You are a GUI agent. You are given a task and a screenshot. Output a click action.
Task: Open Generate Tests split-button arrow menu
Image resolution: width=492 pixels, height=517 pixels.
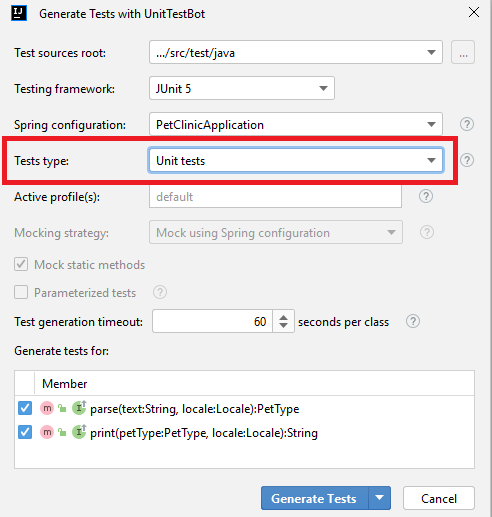(x=379, y=498)
